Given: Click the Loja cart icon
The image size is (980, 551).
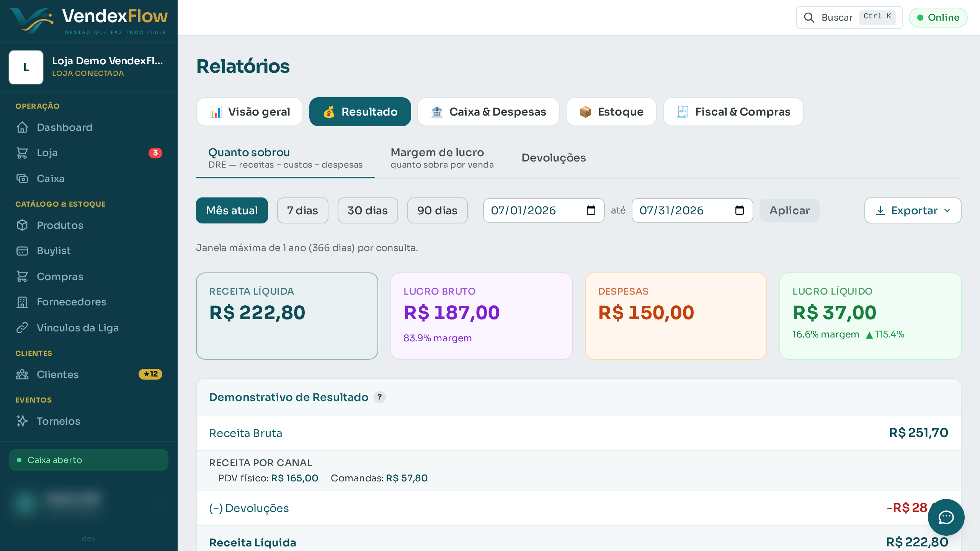Looking at the screenshot, I should (x=22, y=153).
